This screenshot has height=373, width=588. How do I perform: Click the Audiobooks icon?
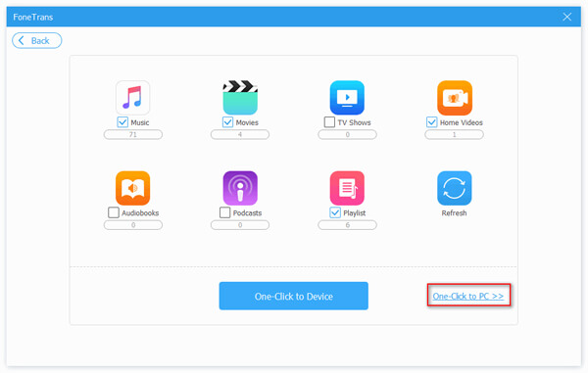132,188
